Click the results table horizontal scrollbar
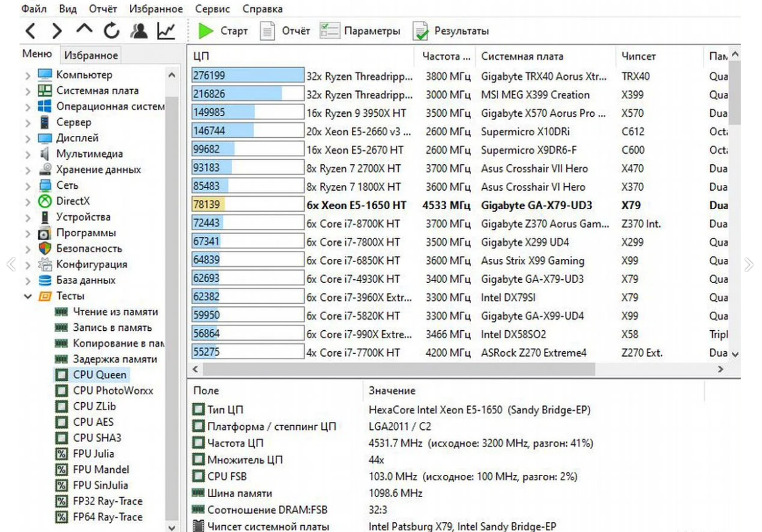 [398, 370]
